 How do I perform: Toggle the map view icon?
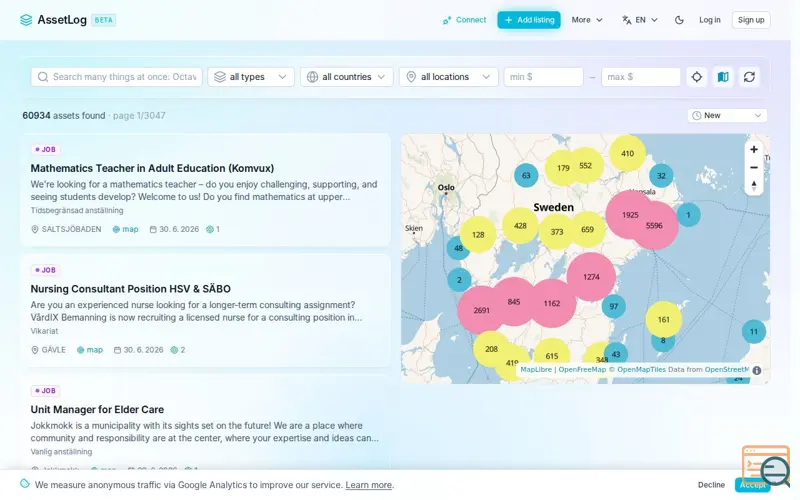coord(723,77)
